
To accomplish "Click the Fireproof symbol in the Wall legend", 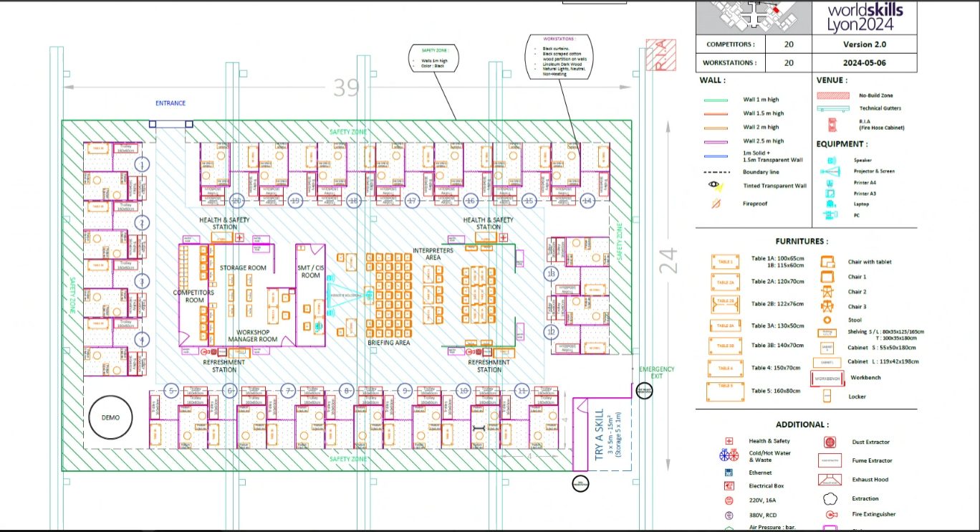I will [714, 204].
